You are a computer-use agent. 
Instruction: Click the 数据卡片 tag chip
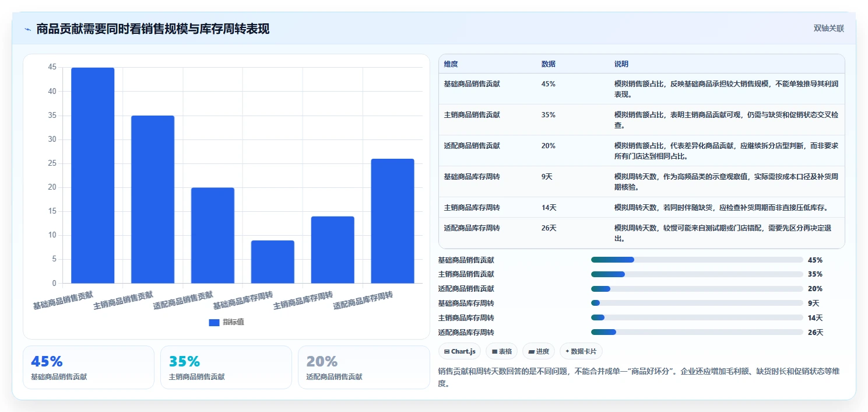(581, 351)
